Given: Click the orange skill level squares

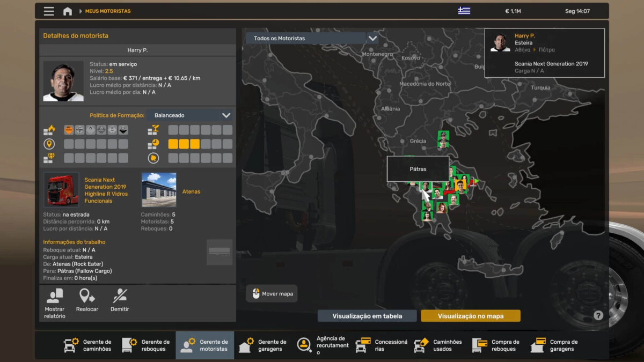Looking at the screenshot, I should coord(184,144).
